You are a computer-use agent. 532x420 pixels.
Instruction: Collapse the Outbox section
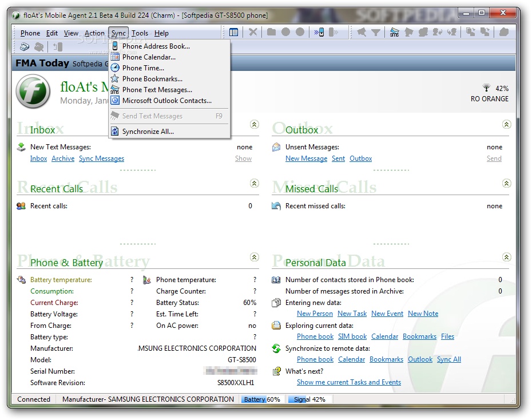(507, 125)
